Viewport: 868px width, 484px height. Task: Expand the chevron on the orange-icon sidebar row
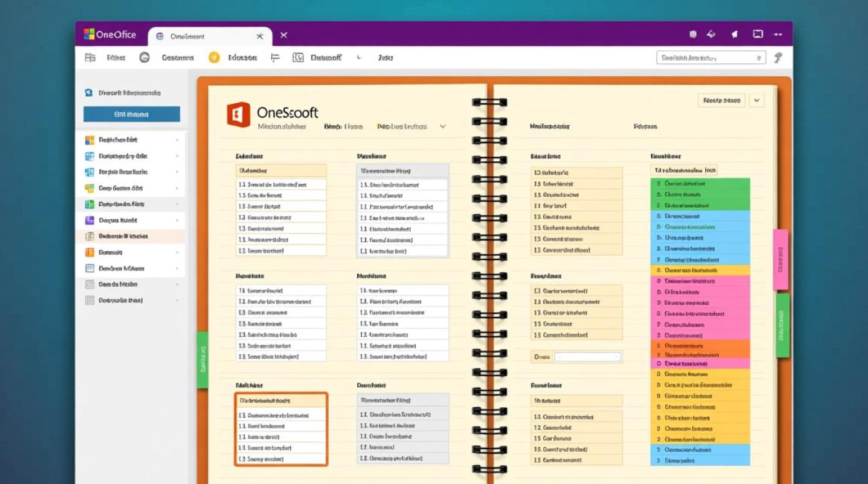point(177,252)
